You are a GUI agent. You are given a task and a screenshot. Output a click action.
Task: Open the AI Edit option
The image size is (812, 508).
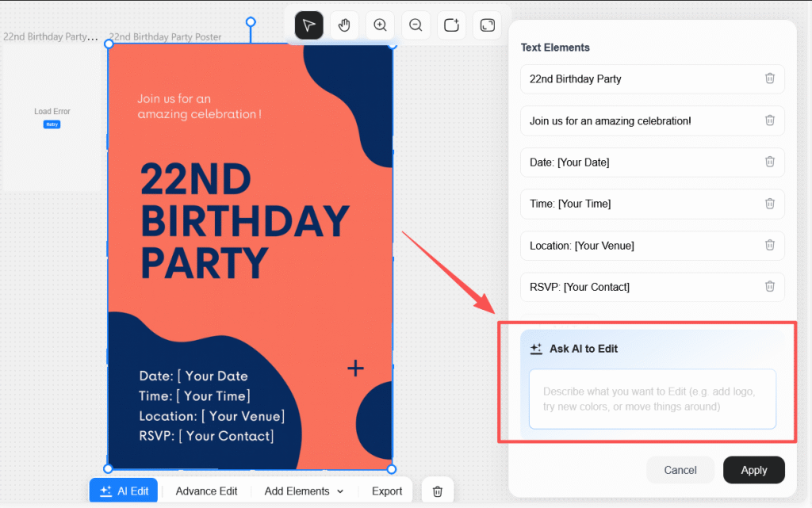pyautogui.click(x=124, y=491)
